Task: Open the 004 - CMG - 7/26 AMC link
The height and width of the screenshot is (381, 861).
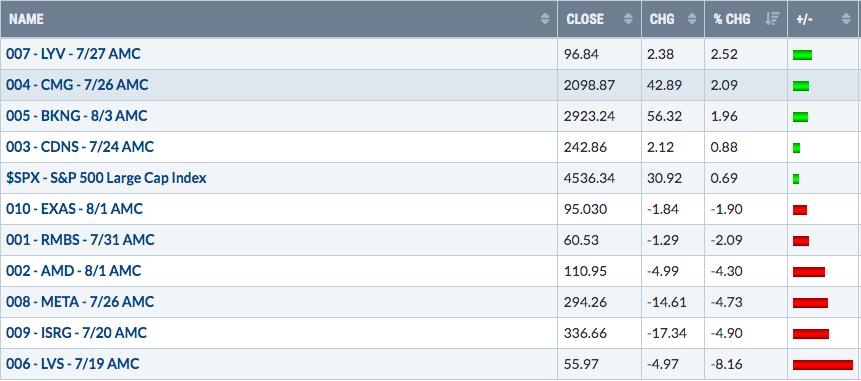Action: point(77,85)
